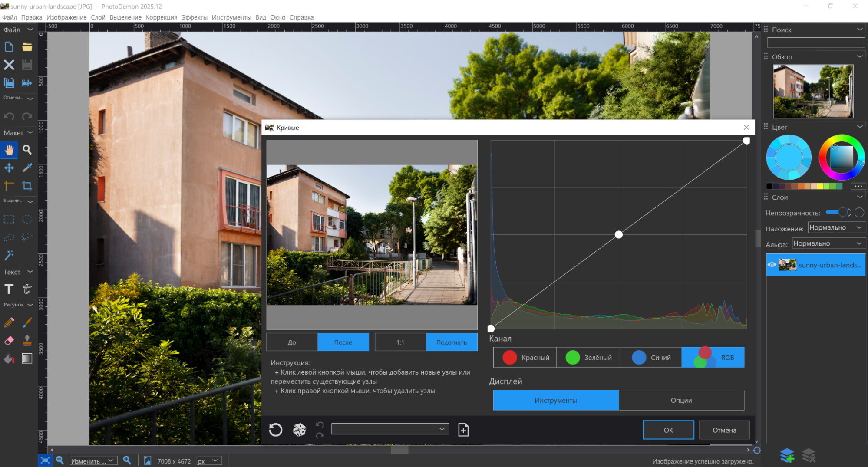Click OK to apply curves
This screenshot has height=467, width=868.
[x=668, y=430]
